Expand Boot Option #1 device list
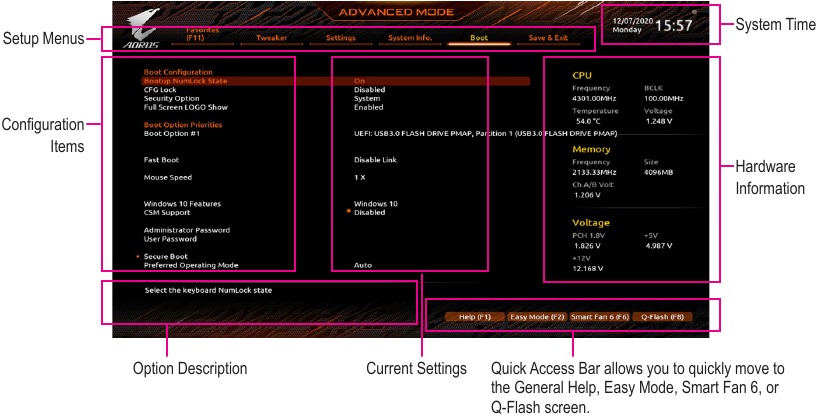This screenshot has width=817, height=416. click(485, 133)
